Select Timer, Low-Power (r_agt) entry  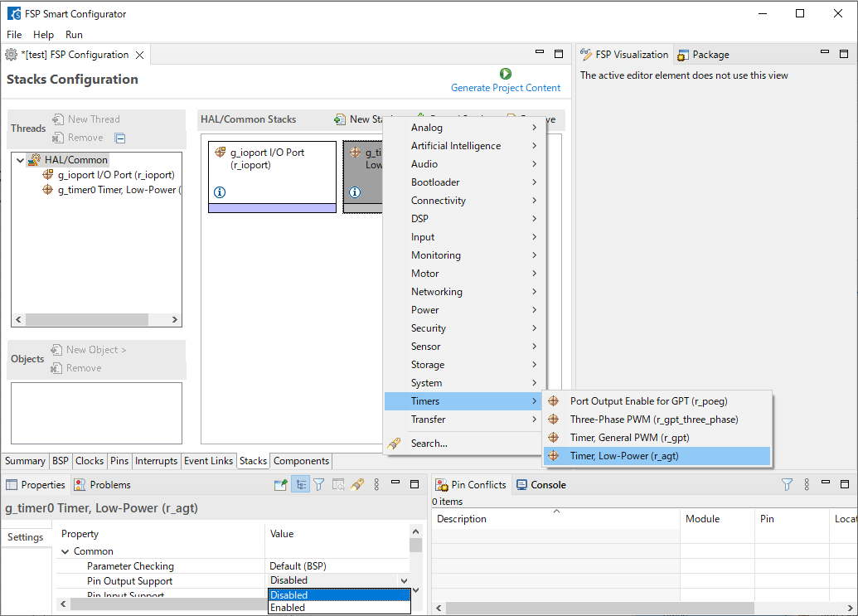(x=657, y=456)
